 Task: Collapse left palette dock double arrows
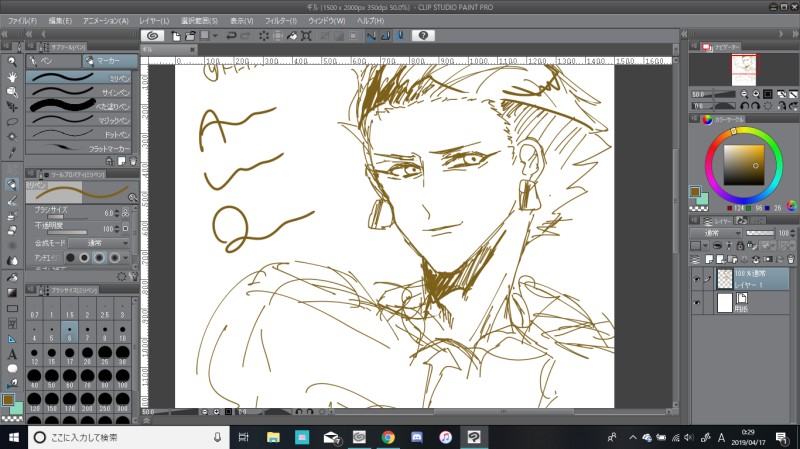pyautogui.click(x=5, y=34)
